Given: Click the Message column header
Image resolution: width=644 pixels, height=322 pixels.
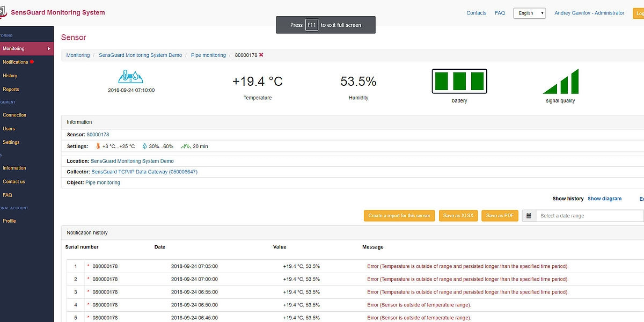Looking at the screenshot, I should (373, 247).
